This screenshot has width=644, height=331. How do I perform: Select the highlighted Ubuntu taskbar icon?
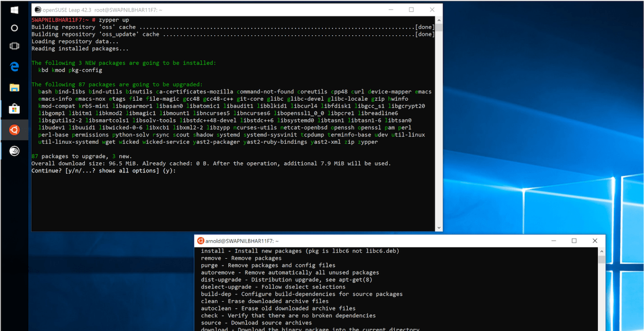coord(14,130)
